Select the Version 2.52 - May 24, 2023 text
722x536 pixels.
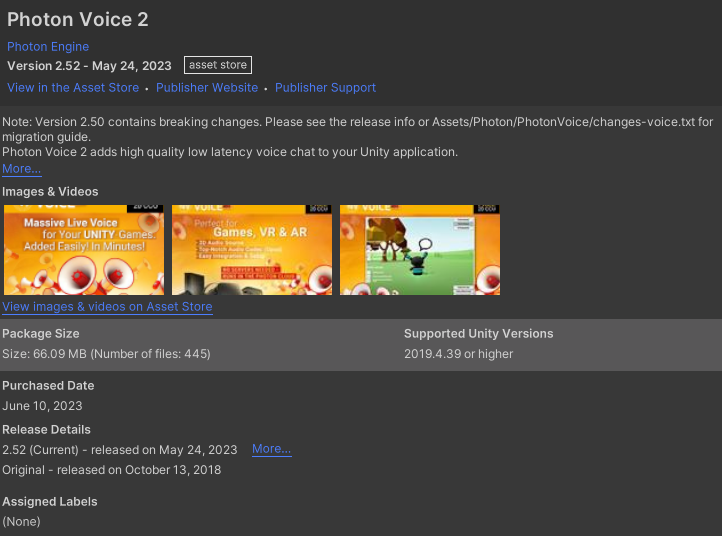pyautogui.click(x=89, y=66)
